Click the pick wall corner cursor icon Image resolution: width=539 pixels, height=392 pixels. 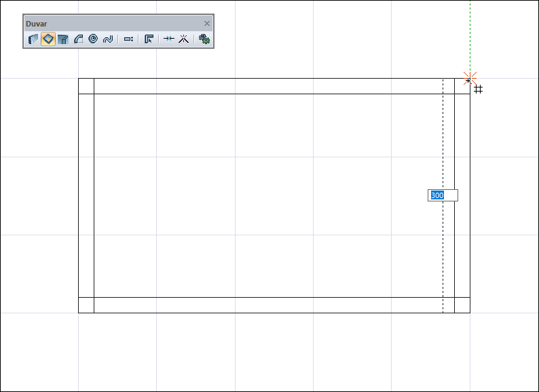[x=149, y=39]
